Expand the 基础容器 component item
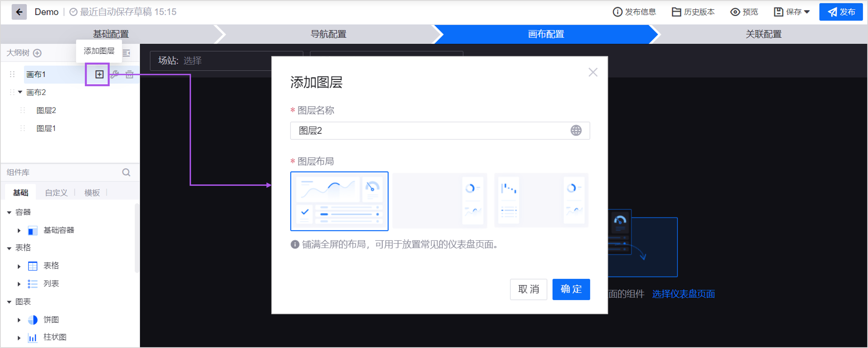Image resolution: width=868 pixels, height=348 pixels. [19, 231]
